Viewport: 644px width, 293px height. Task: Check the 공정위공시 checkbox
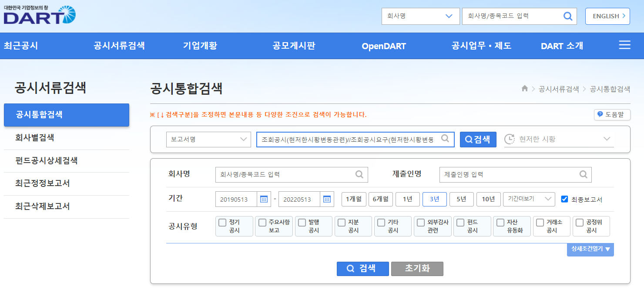580,223
